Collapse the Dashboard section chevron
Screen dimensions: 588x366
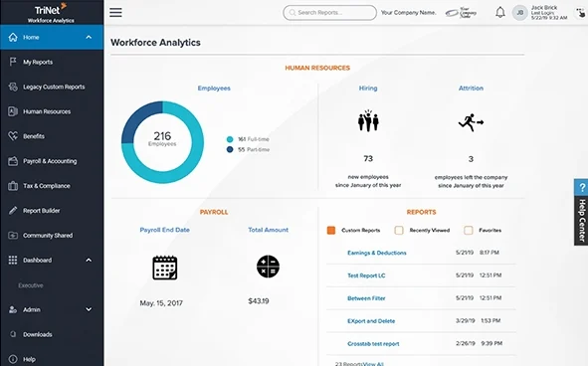[x=89, y=260]
